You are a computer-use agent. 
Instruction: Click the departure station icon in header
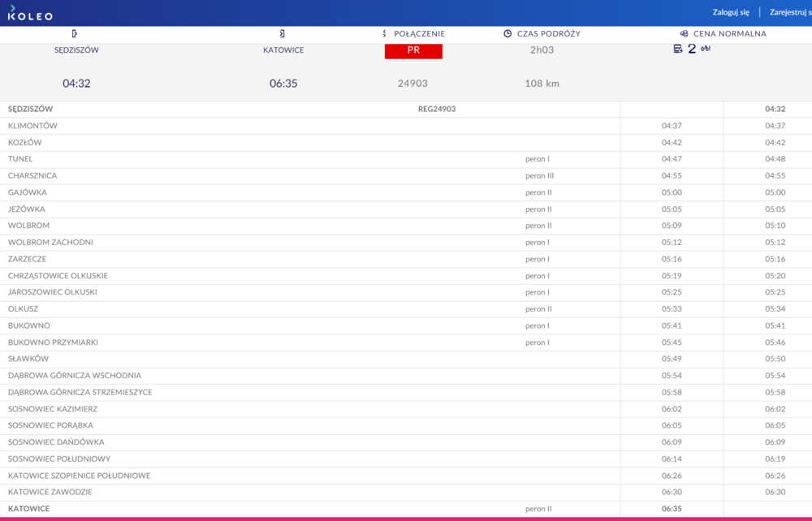[75, 33]
